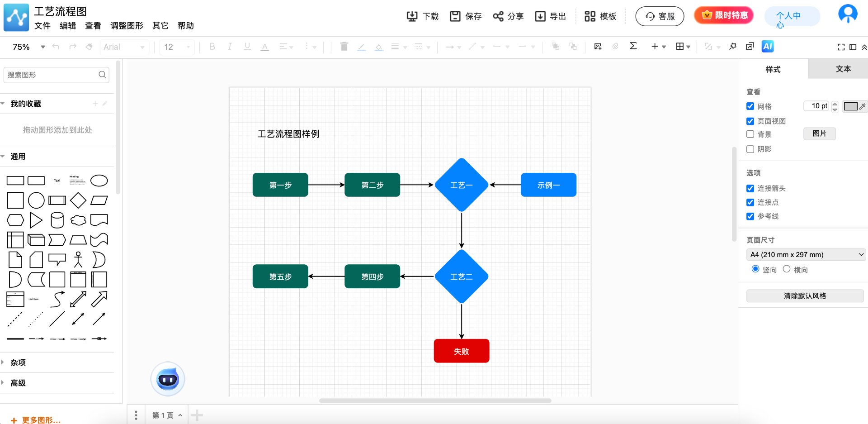Screen dimensions: 868x424
Task: Open the 文件 menu
Action: click(x=42, y=26)
